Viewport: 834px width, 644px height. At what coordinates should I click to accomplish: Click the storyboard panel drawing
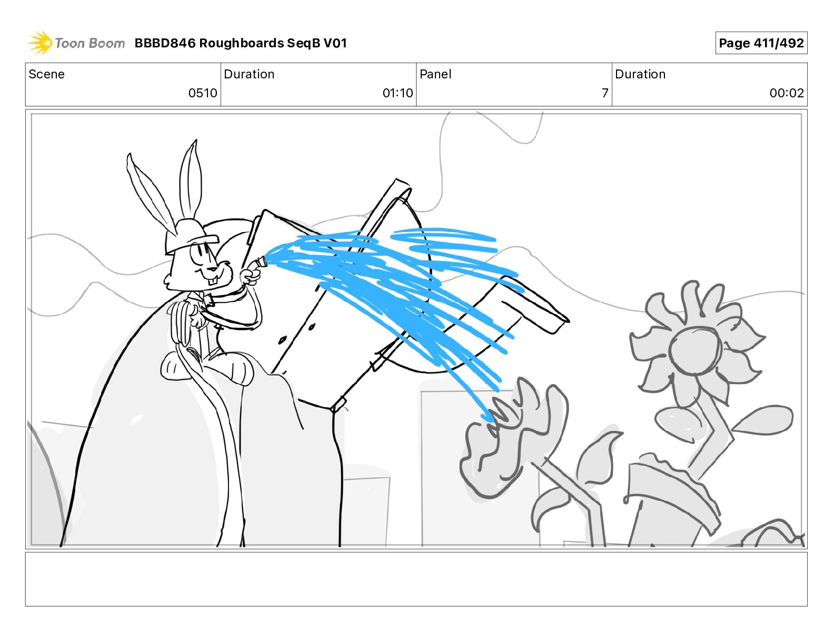tap(416, 329)
